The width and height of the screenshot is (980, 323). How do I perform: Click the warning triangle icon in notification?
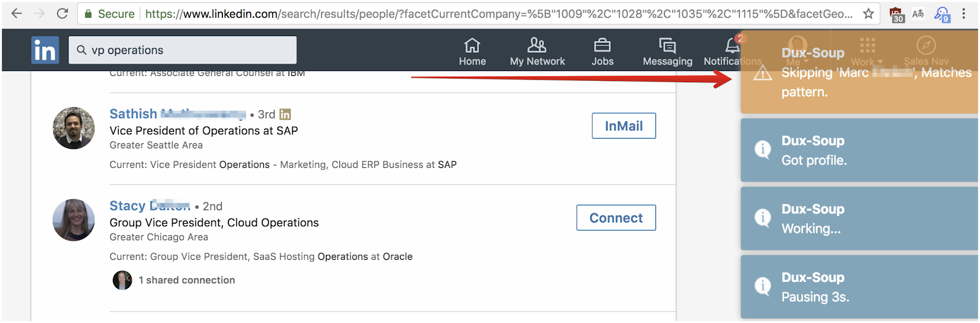tap(763, 74)
